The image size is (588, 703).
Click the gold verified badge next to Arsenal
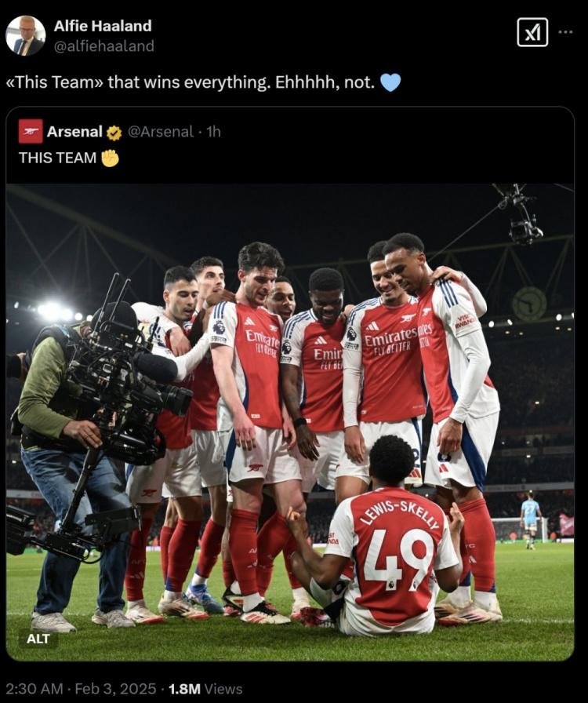(x=114, y=132)
